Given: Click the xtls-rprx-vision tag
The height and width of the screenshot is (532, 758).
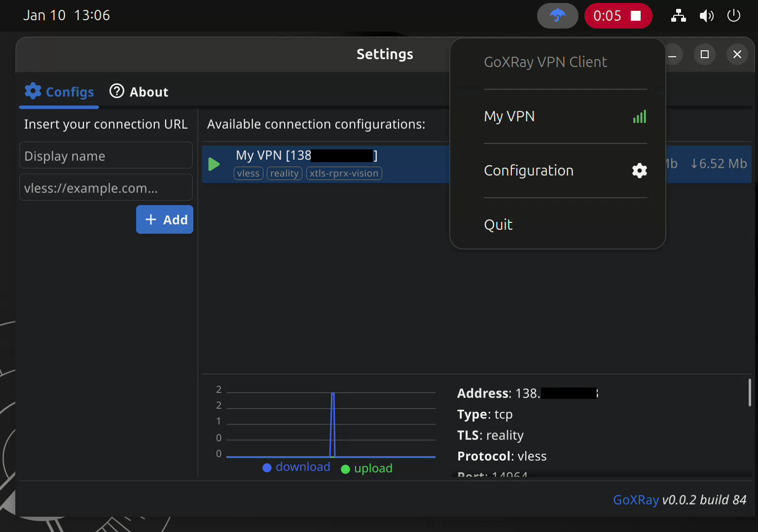Looking at the screenshot, I should pos(344,174).
